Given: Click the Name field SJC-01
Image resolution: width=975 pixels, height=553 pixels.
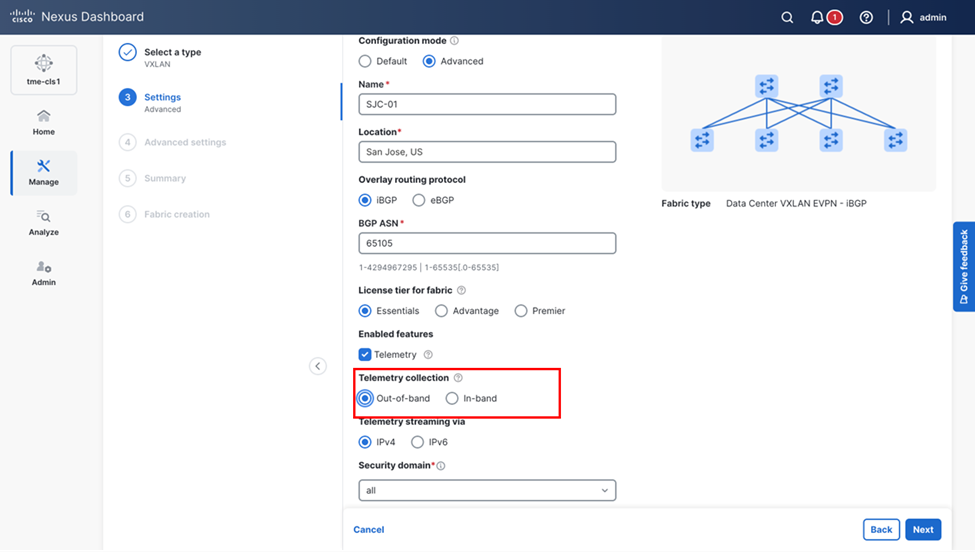Looking at the screenshot, I should (487, 105).
